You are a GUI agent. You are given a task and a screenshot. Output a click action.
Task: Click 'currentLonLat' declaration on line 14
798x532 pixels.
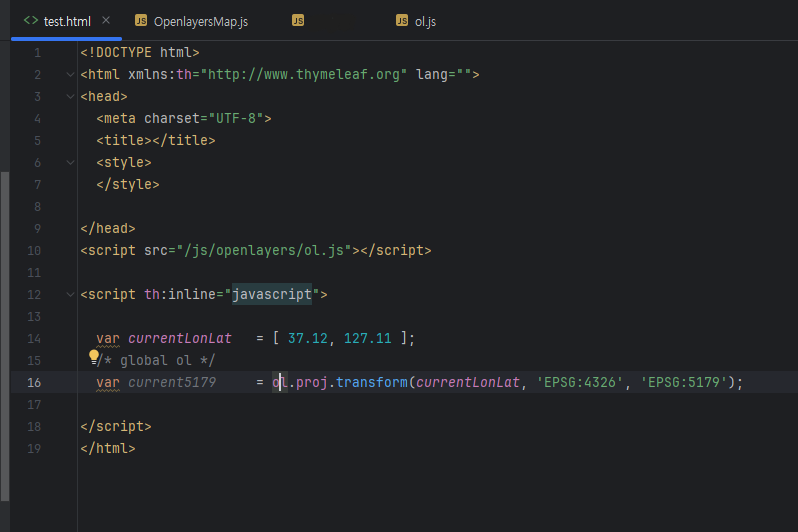click(x=180, y=339)
